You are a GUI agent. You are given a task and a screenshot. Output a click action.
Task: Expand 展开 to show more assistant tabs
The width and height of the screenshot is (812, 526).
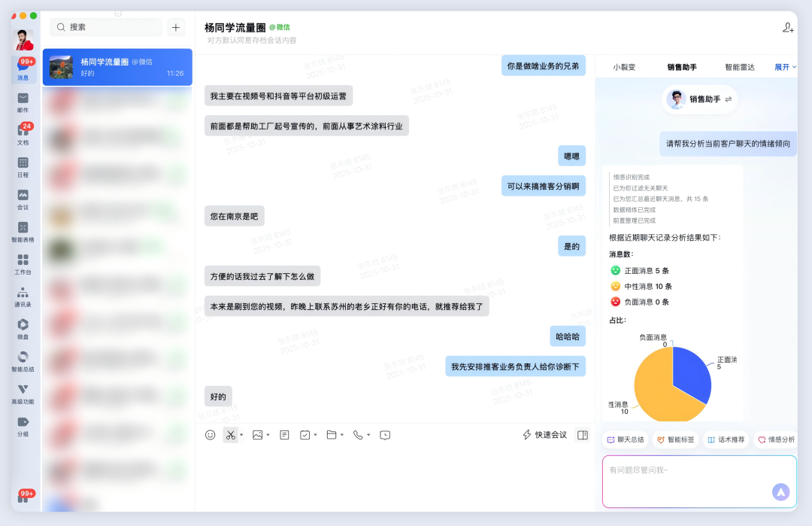782,66
